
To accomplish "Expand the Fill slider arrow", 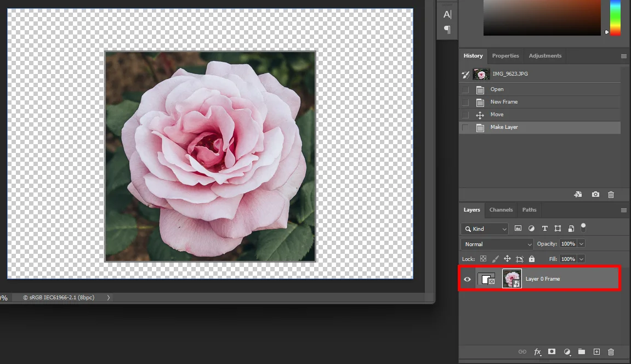I will (x=581, y=259).
